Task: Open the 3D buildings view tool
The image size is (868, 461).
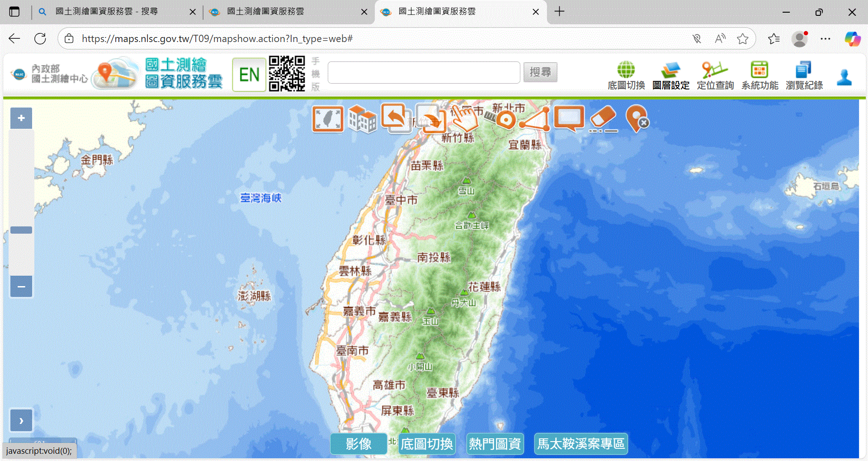Action: tap(362, 119)
